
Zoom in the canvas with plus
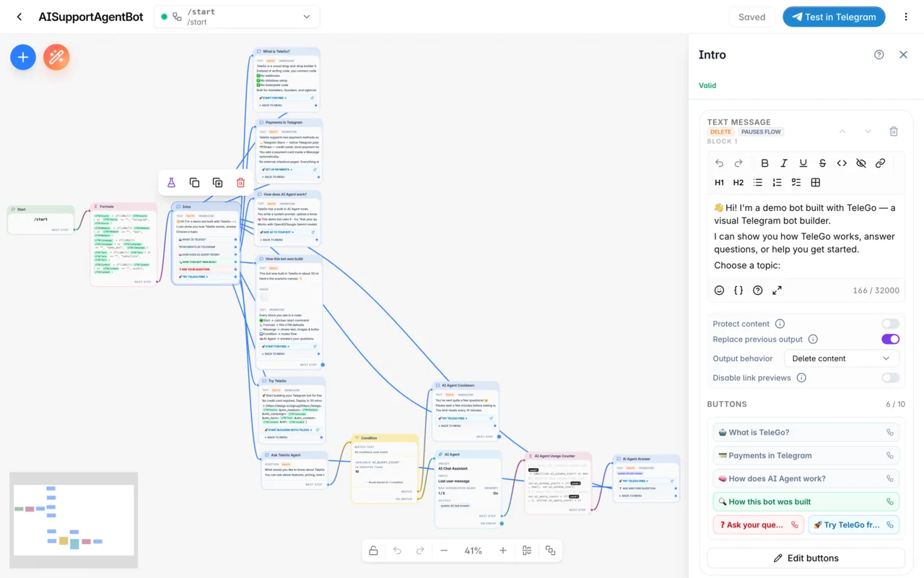pyautogui.click(x=503, y=551)
